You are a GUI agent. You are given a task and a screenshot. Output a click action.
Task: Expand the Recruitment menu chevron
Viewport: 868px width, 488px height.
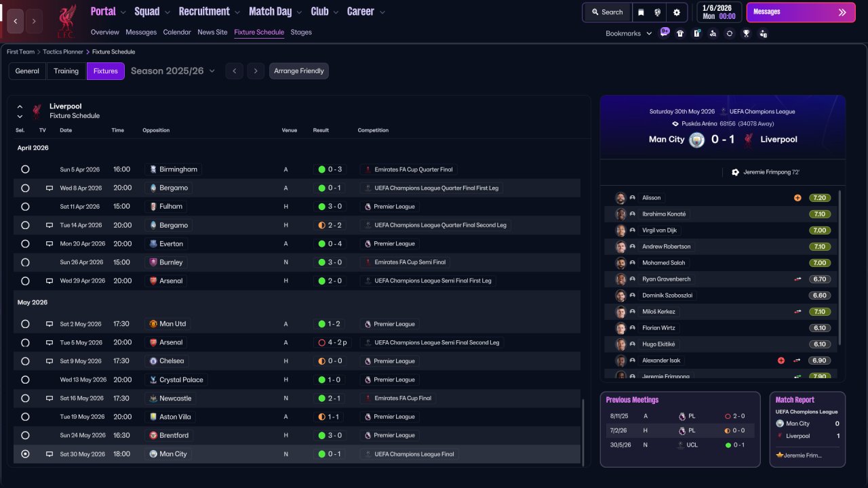coord(237,12)
